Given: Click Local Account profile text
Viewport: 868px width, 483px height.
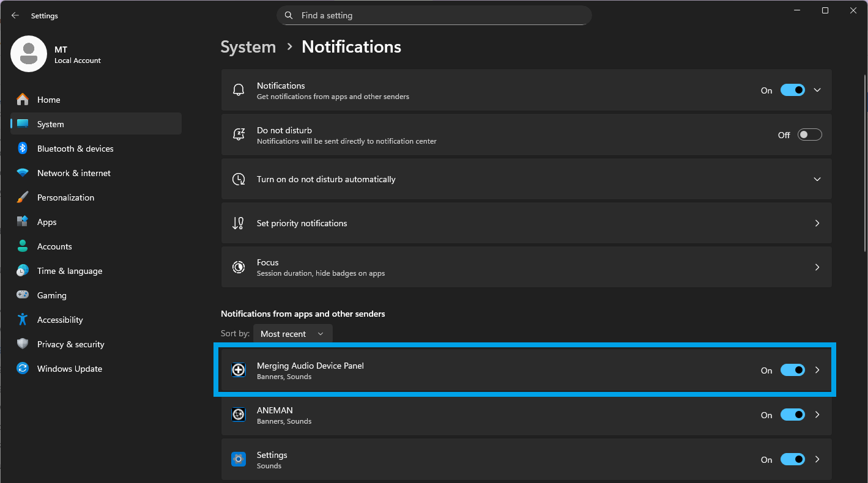Looking at the screenshot, I should [78, 61].
